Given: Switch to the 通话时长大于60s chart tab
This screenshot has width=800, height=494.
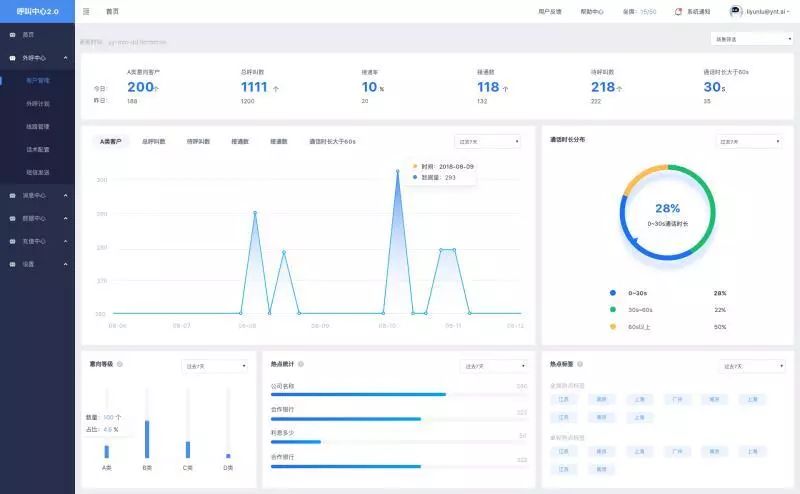Looking at the screenshot, I should (x=332, y=141).
